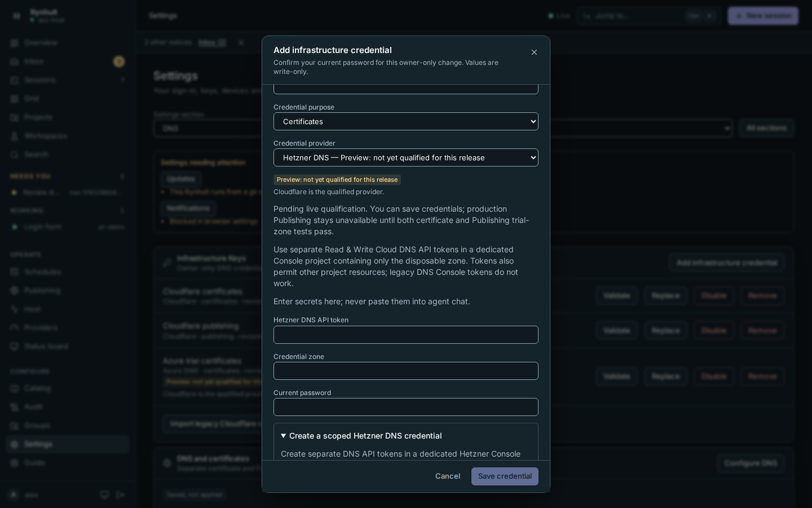The height and width of the screenshot is (508, 812).
Task: Click Notifications under settings needing attention
Action: click(x=188, y=208)
